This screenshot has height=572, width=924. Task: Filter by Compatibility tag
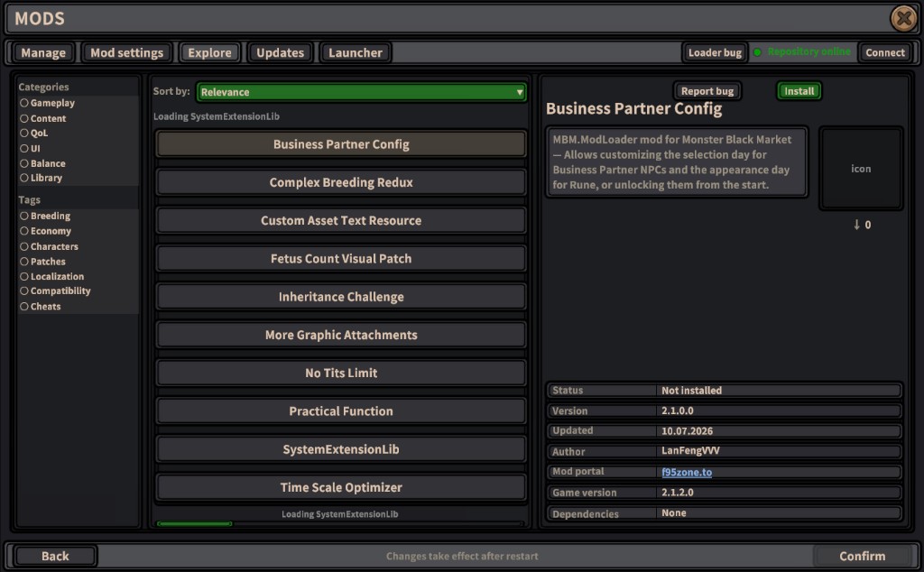coord(24,291)
